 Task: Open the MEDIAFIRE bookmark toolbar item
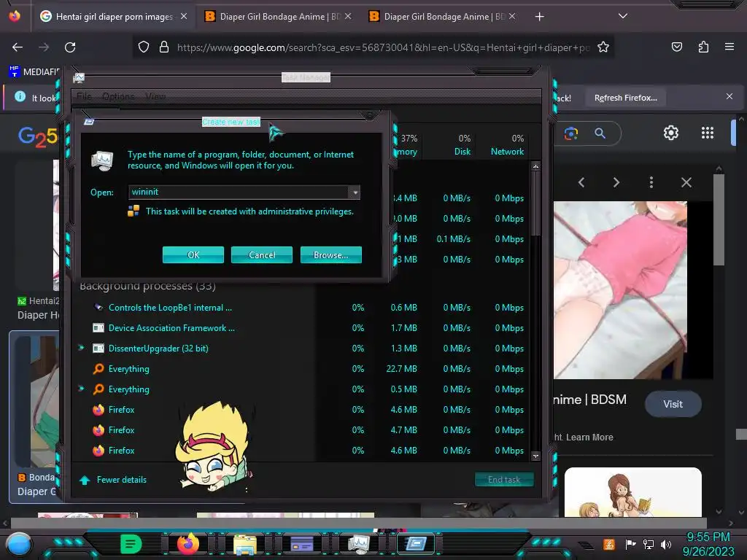pyautogui.click(x=34, y=72)
